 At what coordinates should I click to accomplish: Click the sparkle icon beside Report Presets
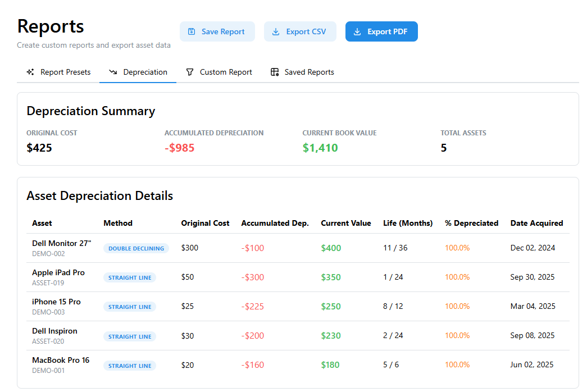(30, 72)
